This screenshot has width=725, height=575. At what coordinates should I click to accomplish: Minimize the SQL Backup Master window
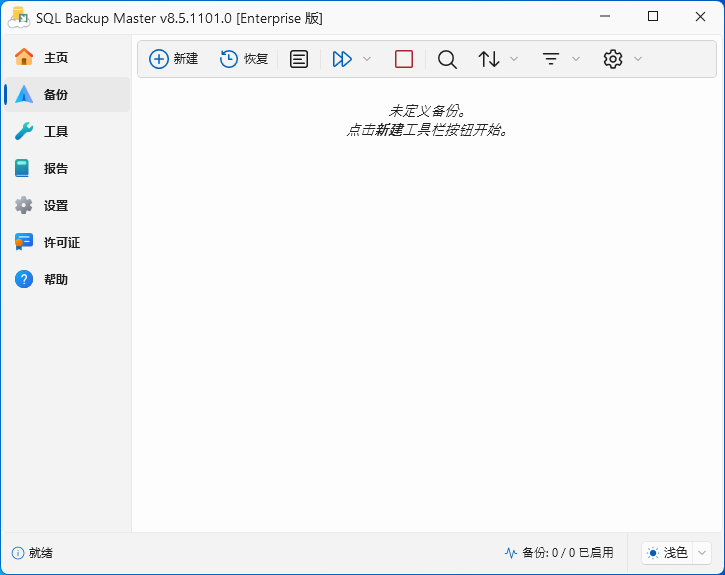[605, 17]
